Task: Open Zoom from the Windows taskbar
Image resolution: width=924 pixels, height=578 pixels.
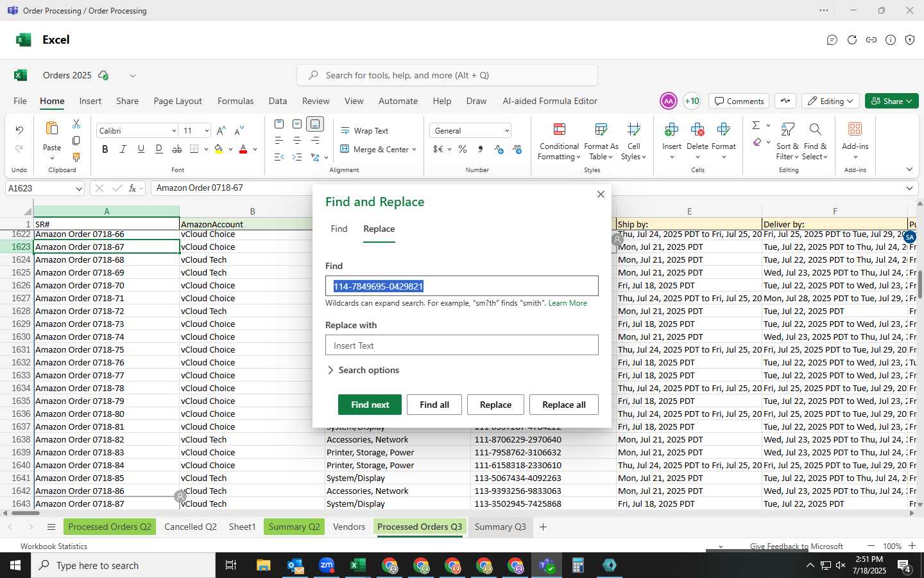Action: click(x=327, y=565)
